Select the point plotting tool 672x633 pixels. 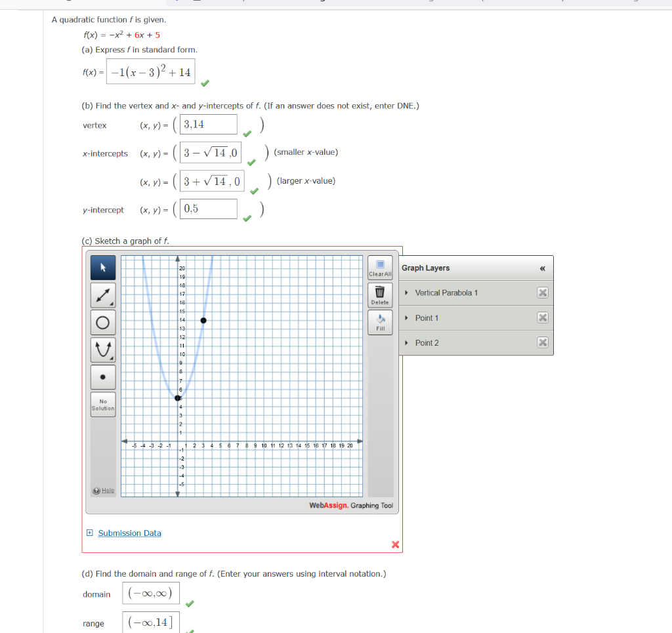(103, 377)
